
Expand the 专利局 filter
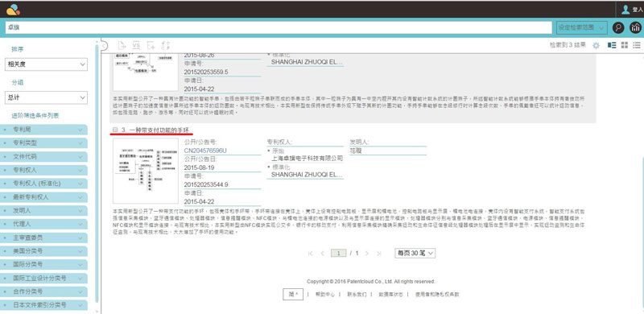[44, 130]
